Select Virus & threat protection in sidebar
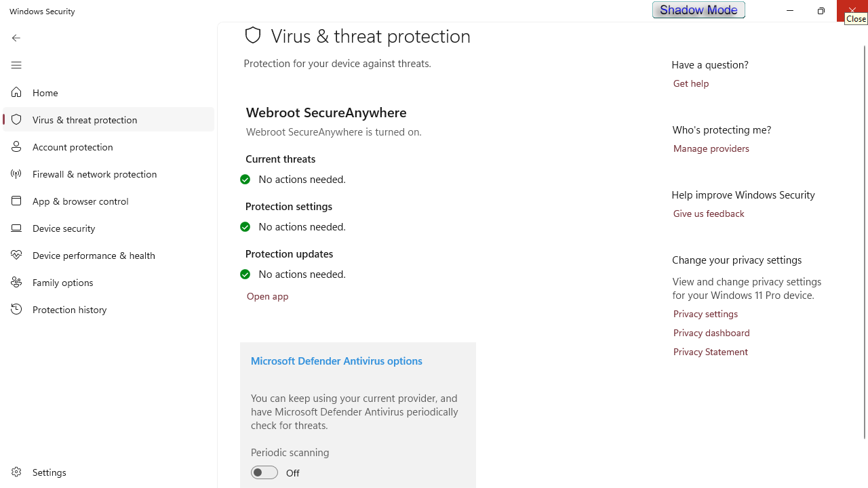868x488 pixels. coord(85,119)
